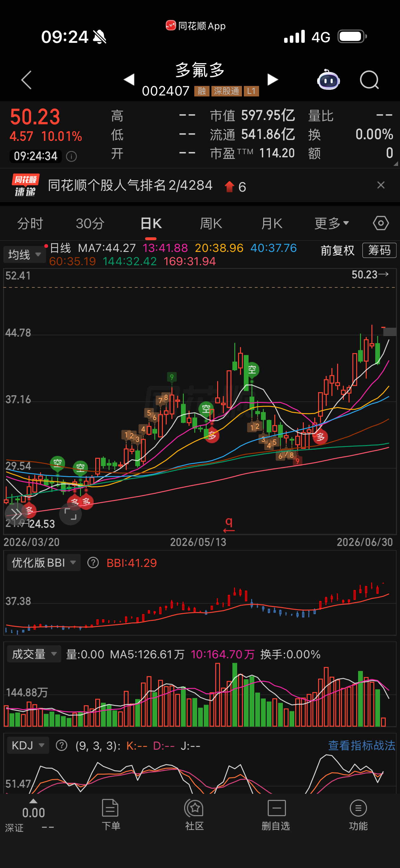Open BBI indicator help question icon
The height and width of the screenshot is (868, 400).
(x=93, y=562)
